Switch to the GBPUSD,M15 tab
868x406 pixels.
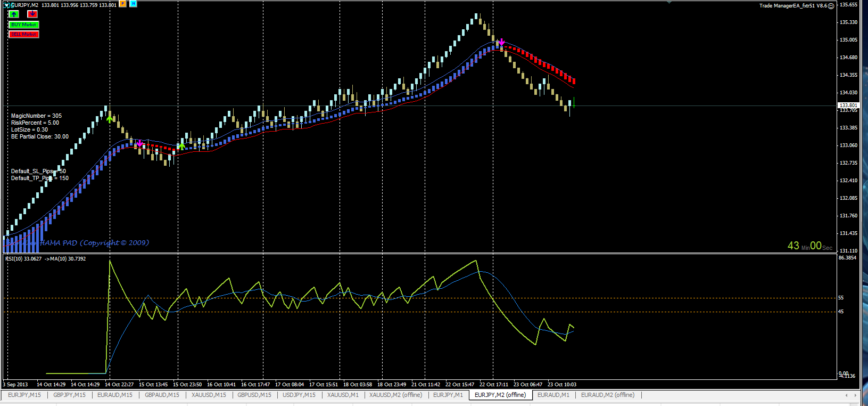tap(254, 395)
